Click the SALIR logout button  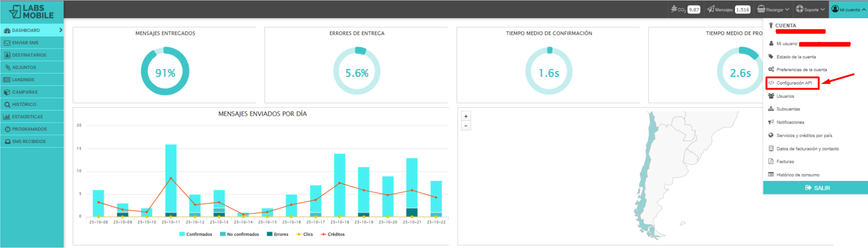click(815, 188)
